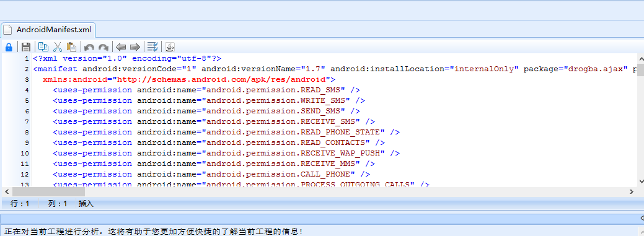Click horizontal scrollbar left arrow
The height and width of the screenshot is (236, 644).
click(6, 191)
